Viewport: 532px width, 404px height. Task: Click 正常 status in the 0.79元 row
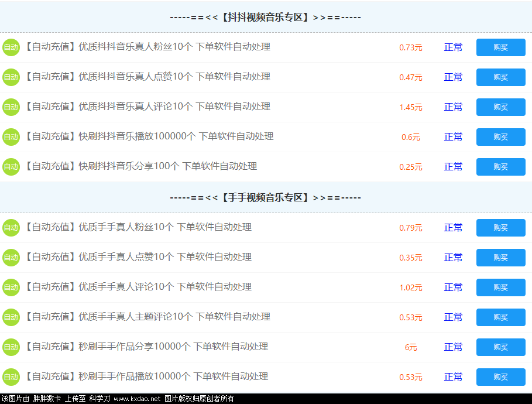click(x=454, y=228)
